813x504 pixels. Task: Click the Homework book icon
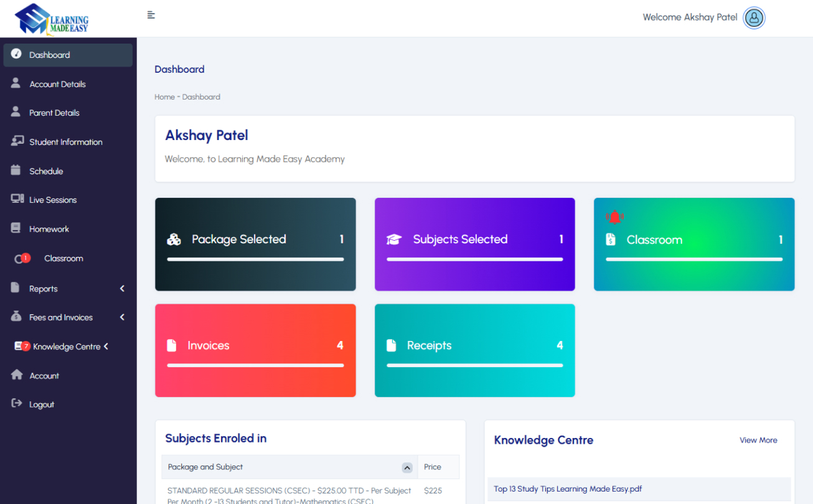click(x=16, y=228)
